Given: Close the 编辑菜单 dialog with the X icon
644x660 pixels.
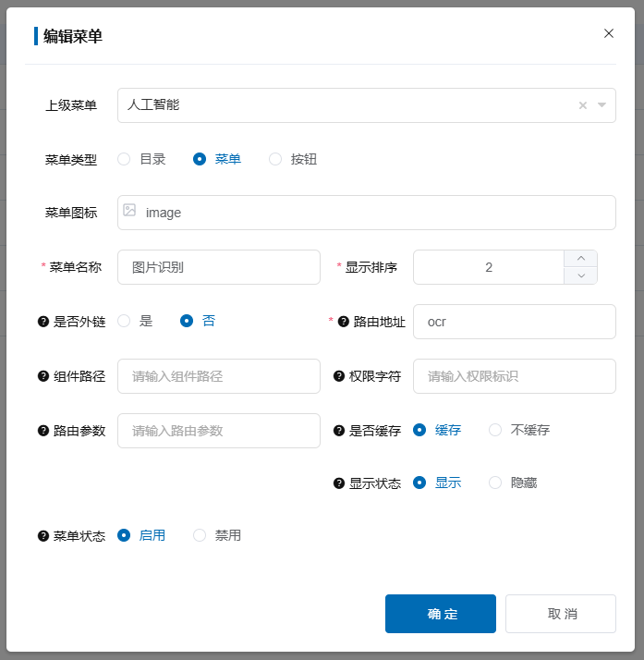Looking at the screenshot, I should tap(608, 33).
